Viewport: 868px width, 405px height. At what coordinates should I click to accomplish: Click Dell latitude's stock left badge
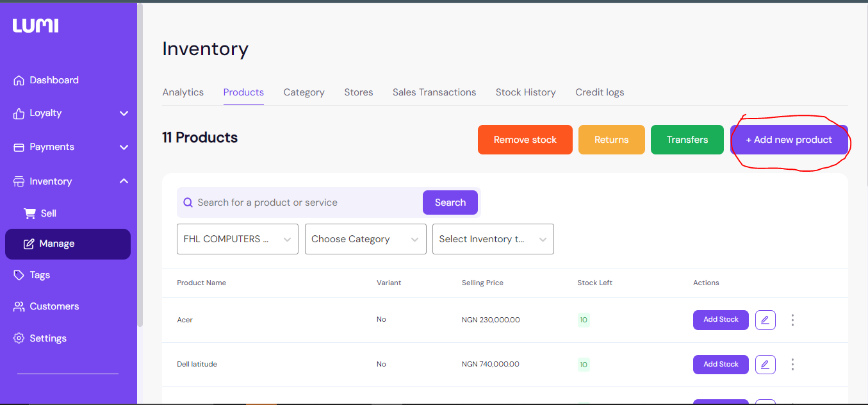pos(584,365)
